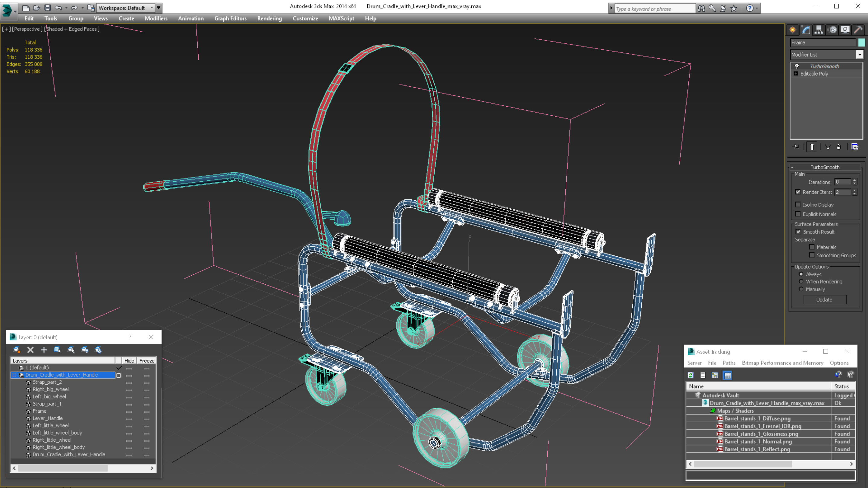Select When Rendering update option
This screenshot has height=488, width=868.
pyautogui.click(x=801, y=282)
